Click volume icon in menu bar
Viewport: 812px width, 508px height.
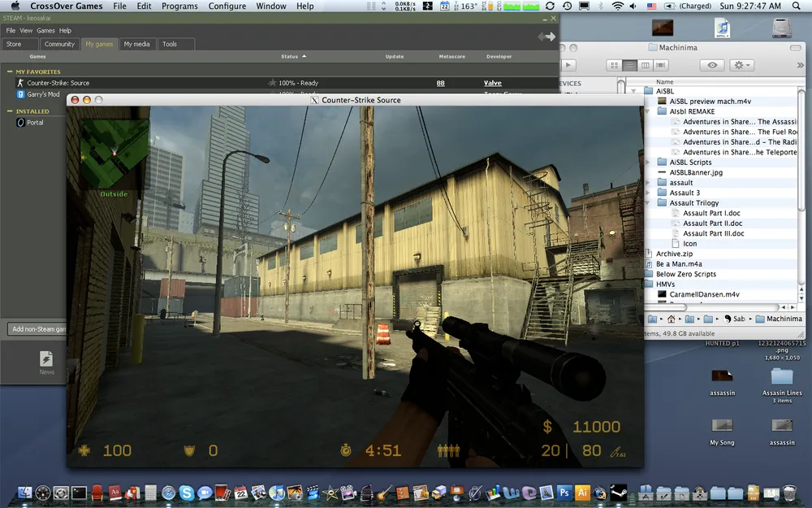point(633,6)
